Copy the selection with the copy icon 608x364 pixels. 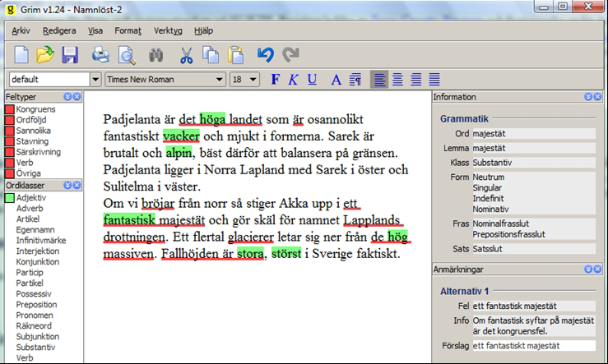(211, 54)
